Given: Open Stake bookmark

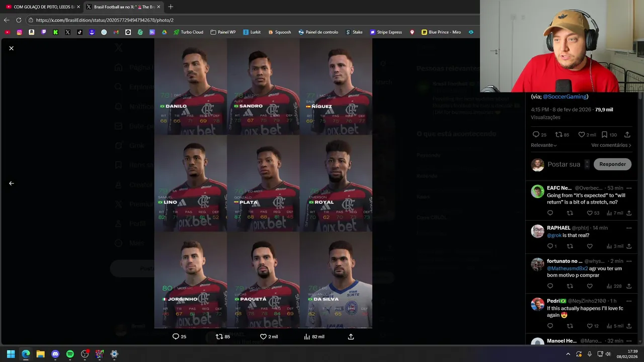Looking at the screenshot, I should coord(354,32).
